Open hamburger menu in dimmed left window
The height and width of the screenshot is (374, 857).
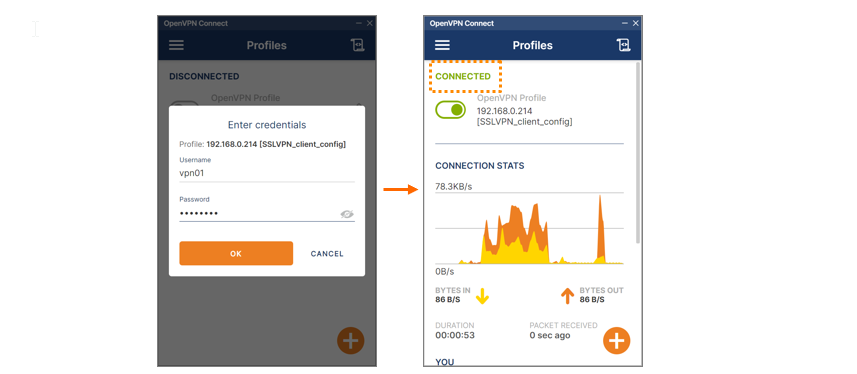tap(176, 45)
